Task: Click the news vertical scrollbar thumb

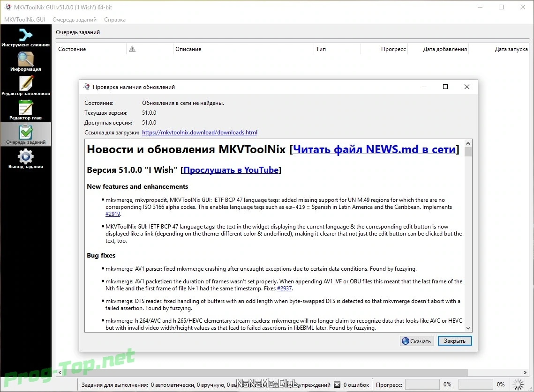Action: coord(468,152)
